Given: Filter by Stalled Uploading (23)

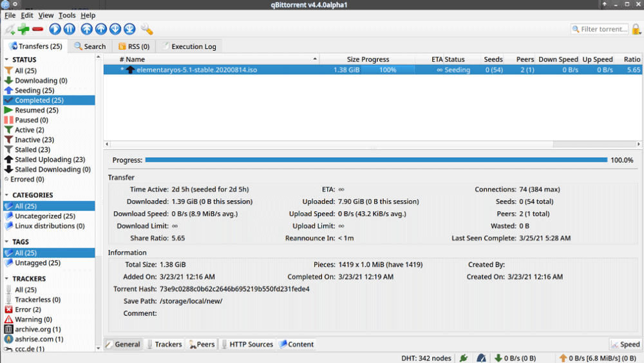Looking at the screenshot, I should coord(49,160).
